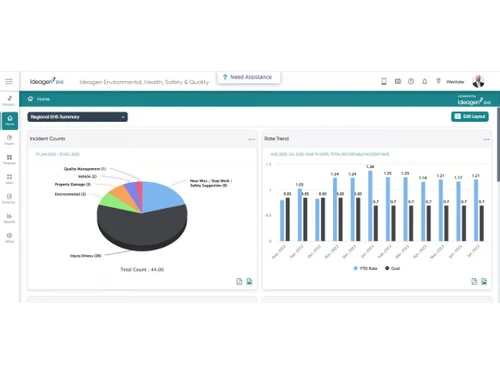
Task: Open notifications bell
Action: [425, 81]
